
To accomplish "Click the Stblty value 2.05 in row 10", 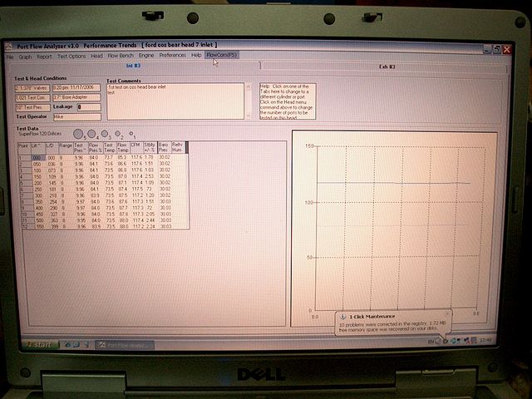I will (150, 214).
